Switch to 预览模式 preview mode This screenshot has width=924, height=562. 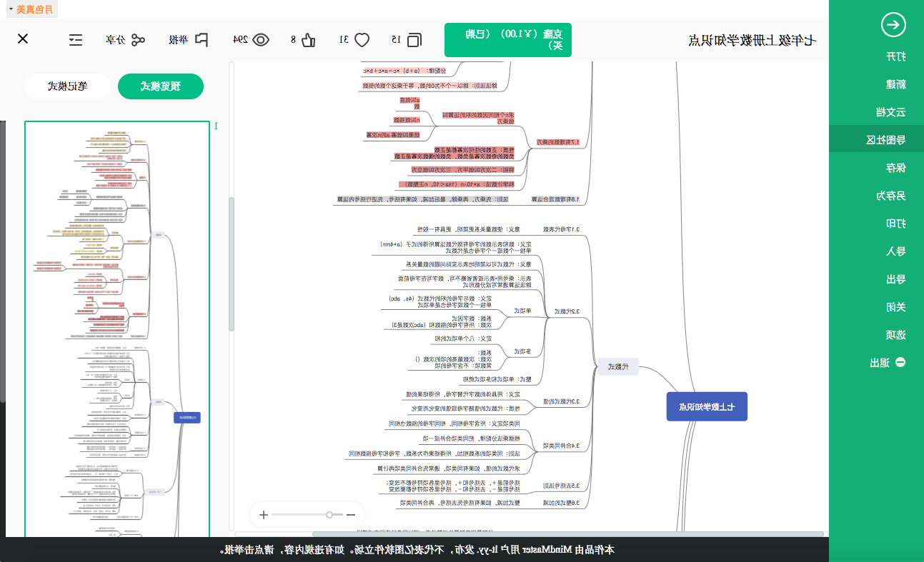(161, 86)
